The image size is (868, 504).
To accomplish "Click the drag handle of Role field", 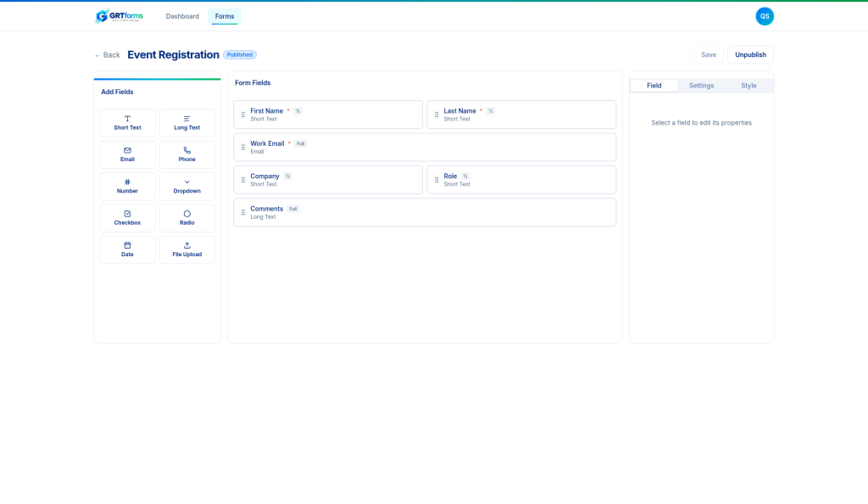I will (x=437, y=180).
